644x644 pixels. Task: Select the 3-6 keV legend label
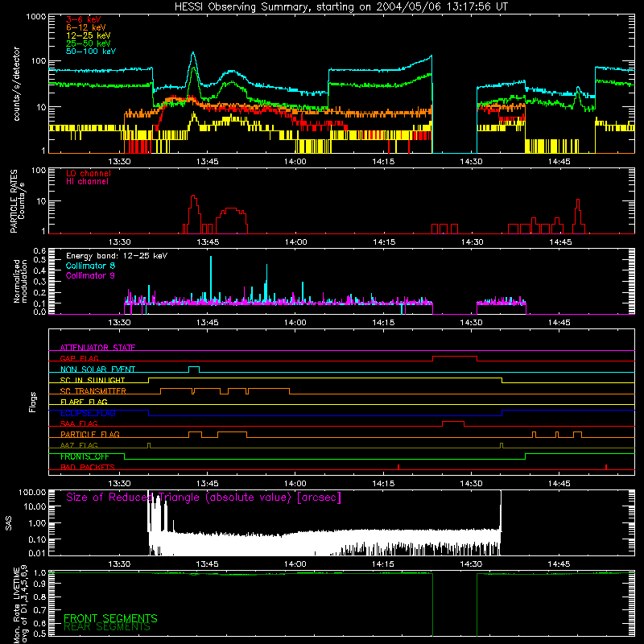click(84, 19)
